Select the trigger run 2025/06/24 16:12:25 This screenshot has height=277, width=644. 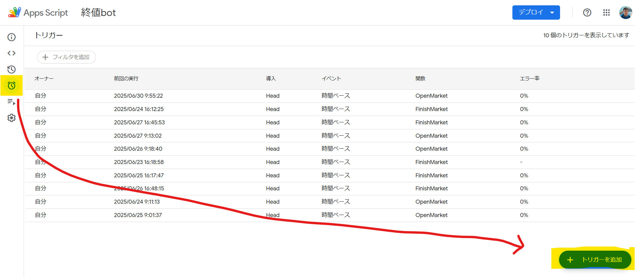[x=139, y=109]
